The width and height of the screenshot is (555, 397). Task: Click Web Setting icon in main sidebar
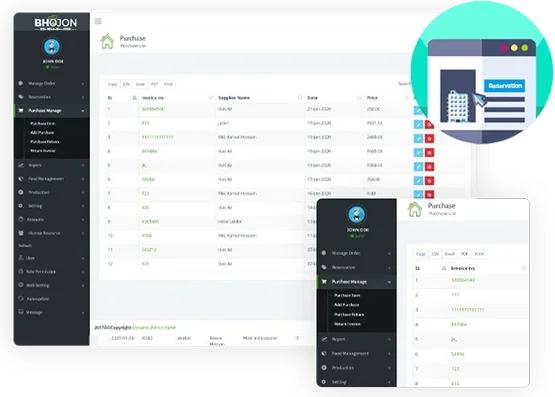tap(21, 285)
